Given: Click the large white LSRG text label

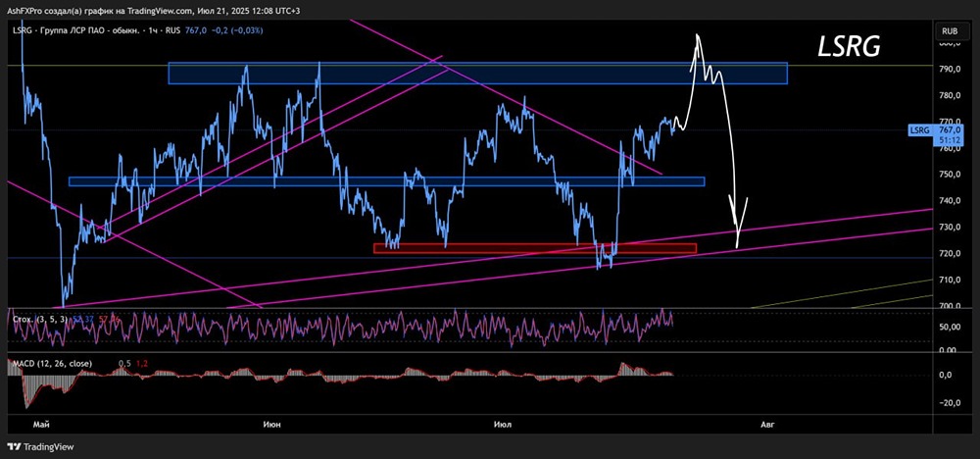Looking at the screenshot, I should click(850, 47).
